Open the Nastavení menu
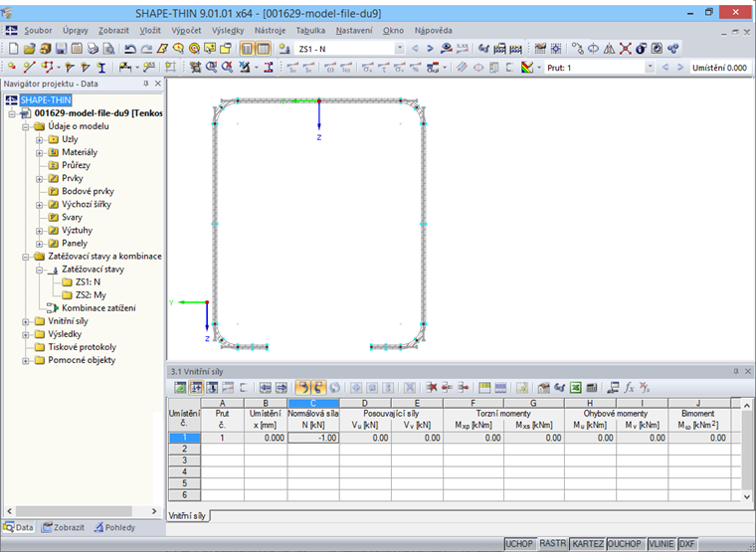 (x=354, y=31)
